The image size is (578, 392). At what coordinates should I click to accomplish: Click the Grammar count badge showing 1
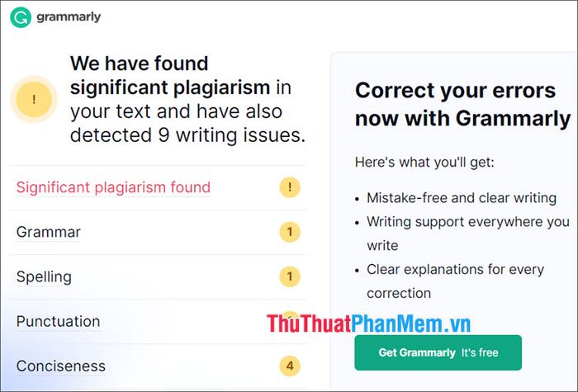[290, 232]
